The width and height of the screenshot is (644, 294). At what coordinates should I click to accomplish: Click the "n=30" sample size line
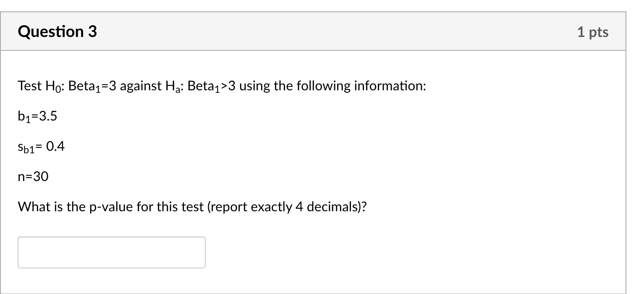coord(33,177)
